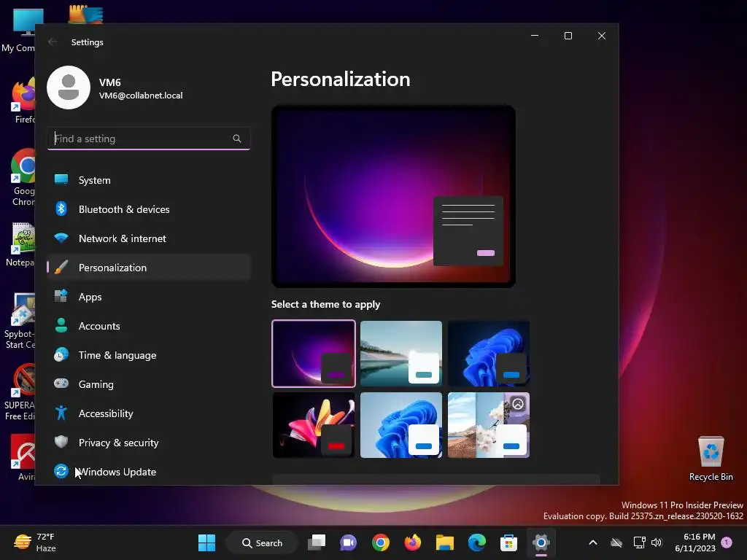This screenshot has width=747, height=560.
Task: Click the Find a setting search box
Action: [x=149, y=139]
